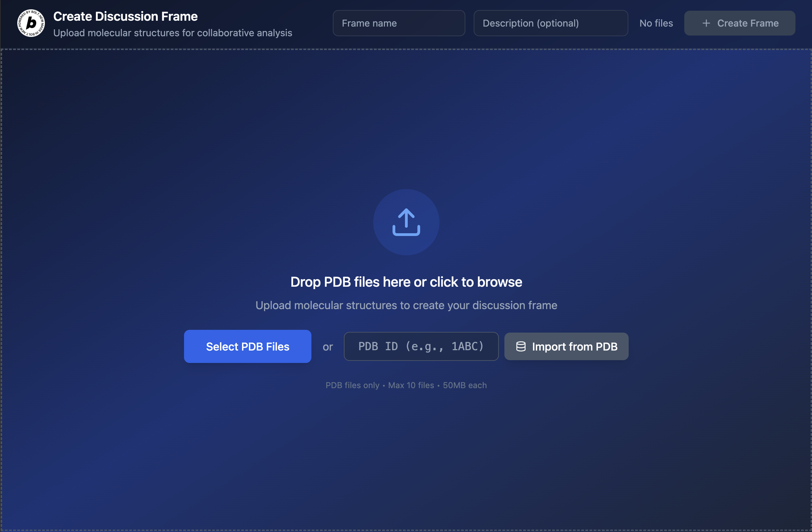812x532 pixels.
Task: Focus the PDB ID input box
Action: (421, 346)
